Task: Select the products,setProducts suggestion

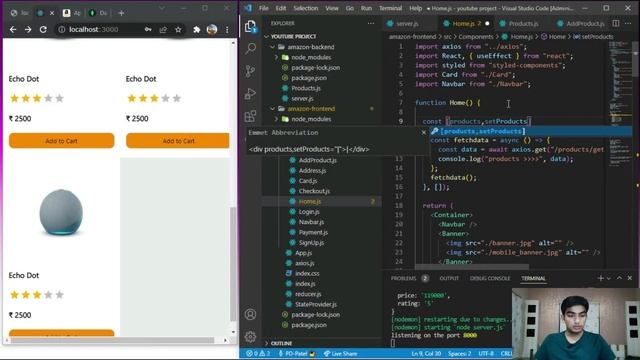Action: (531, 131)
